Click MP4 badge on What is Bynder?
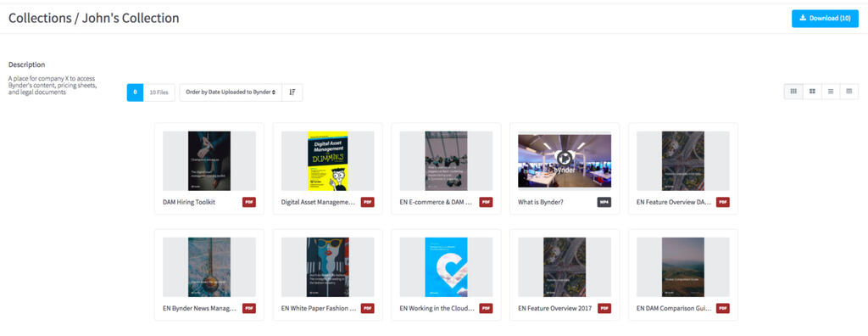868x336 pixels. 604,203
